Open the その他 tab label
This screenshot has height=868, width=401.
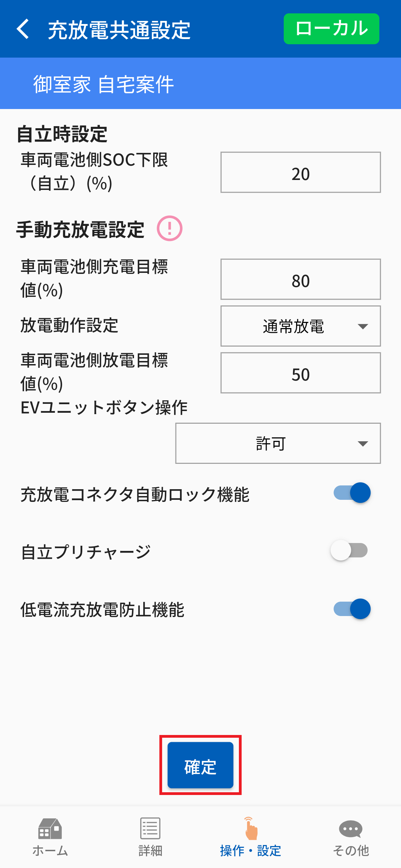click(x=351, y=851)
